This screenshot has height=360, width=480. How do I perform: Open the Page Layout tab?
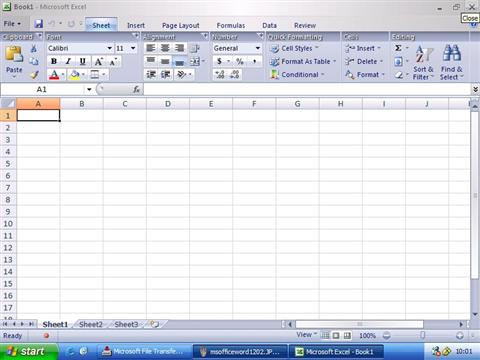tap(181, 25)
